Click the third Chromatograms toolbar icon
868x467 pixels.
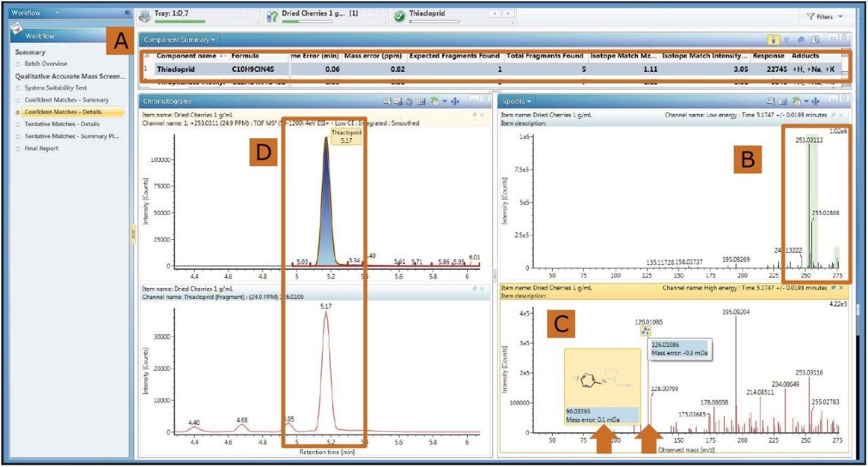pyautogui.click(x=409, y=101)
